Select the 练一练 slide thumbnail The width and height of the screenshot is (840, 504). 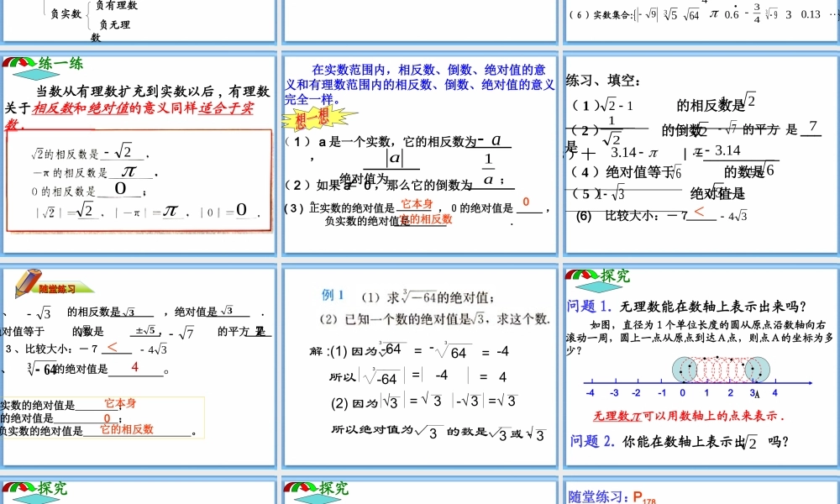tap(139, 154)
